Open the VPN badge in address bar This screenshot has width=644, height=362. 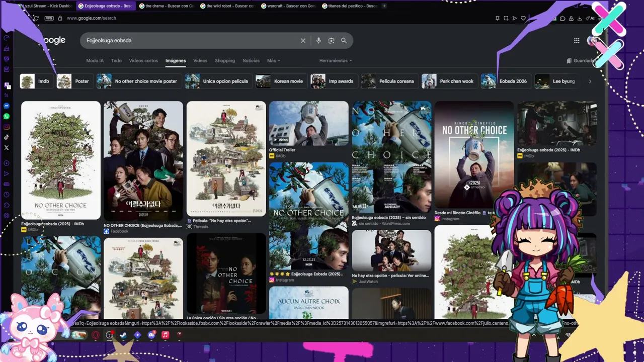click(x=49, y=18)
